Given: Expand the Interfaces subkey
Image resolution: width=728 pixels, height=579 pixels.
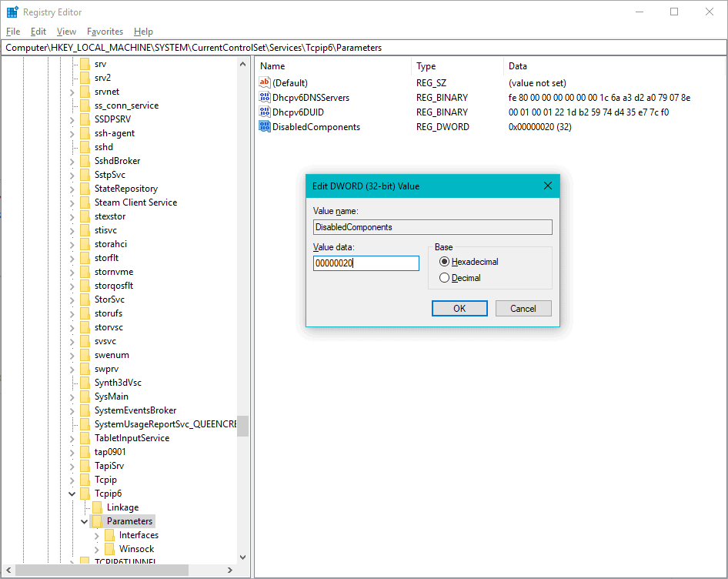Looking at the screenshot, I should [96, 536].
